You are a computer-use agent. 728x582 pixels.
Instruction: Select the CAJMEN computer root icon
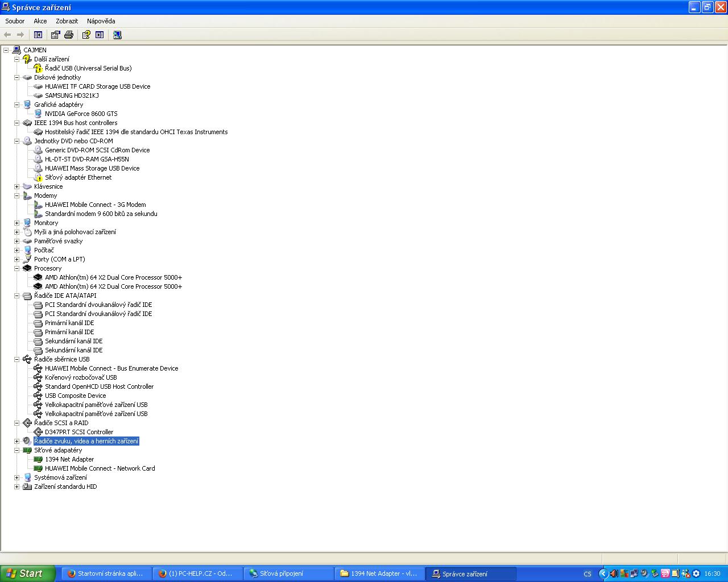coord(16,50)
